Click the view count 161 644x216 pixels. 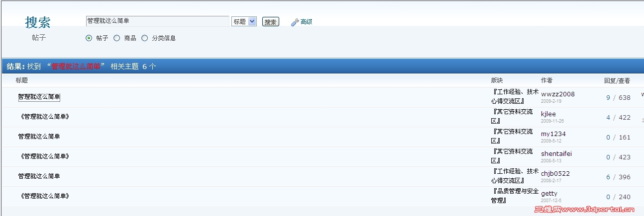[625, 138]
